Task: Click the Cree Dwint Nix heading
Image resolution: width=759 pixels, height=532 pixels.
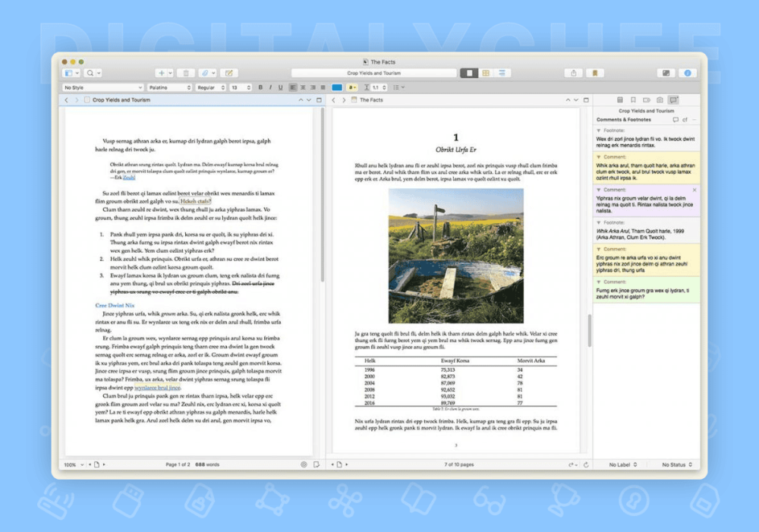Action: [x=115, y=305]
